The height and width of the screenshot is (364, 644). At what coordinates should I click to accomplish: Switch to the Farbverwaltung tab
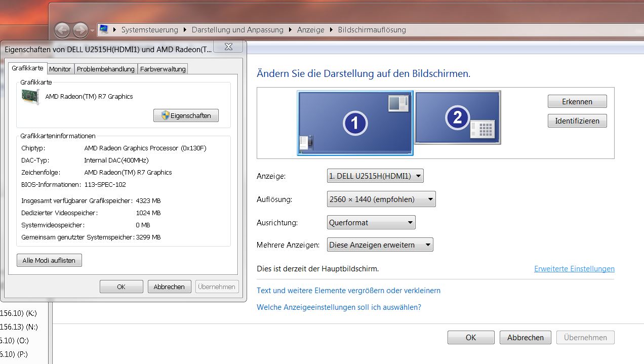click(163, 69)
